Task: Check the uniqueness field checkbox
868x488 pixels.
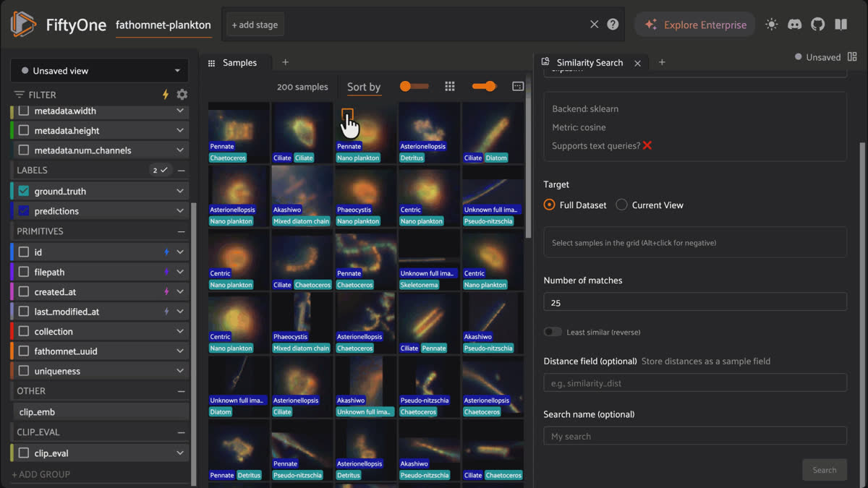Action: (x=24, y=372)
